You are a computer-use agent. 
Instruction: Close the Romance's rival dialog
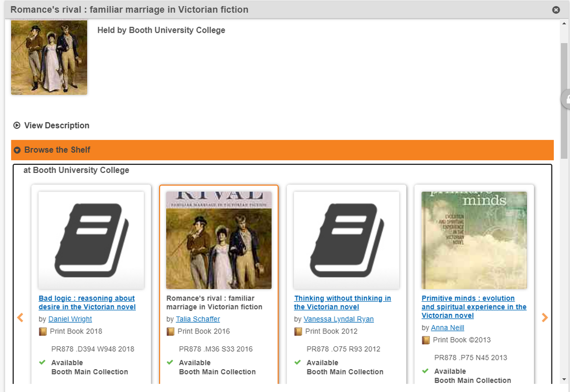click(x=556, y=10)
